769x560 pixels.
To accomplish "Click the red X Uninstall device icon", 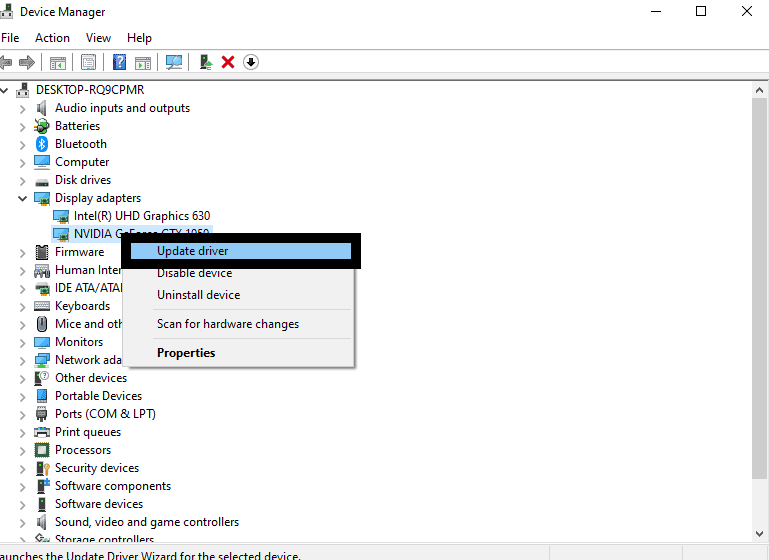I will pos(228,62).
